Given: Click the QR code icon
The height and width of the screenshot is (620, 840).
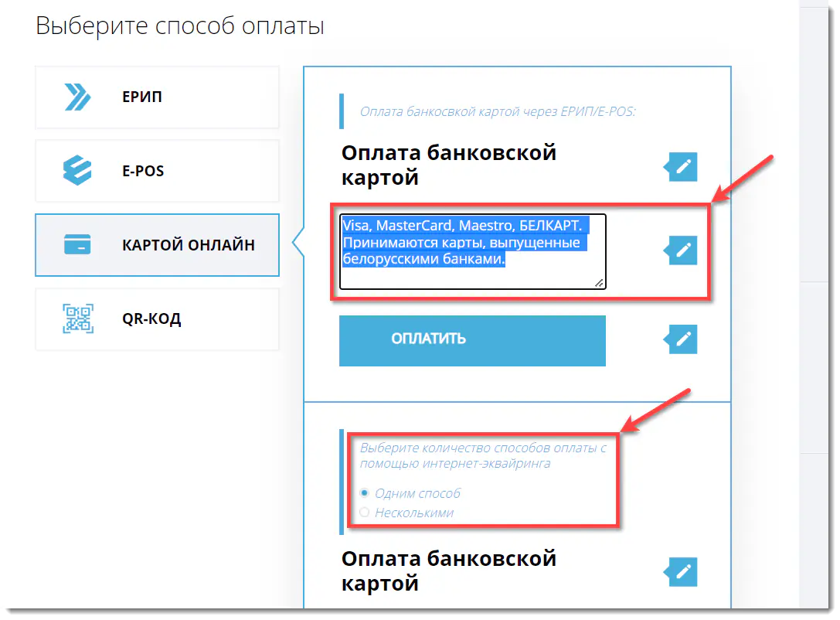Looking at the screenshot, I should coord(77,319).
